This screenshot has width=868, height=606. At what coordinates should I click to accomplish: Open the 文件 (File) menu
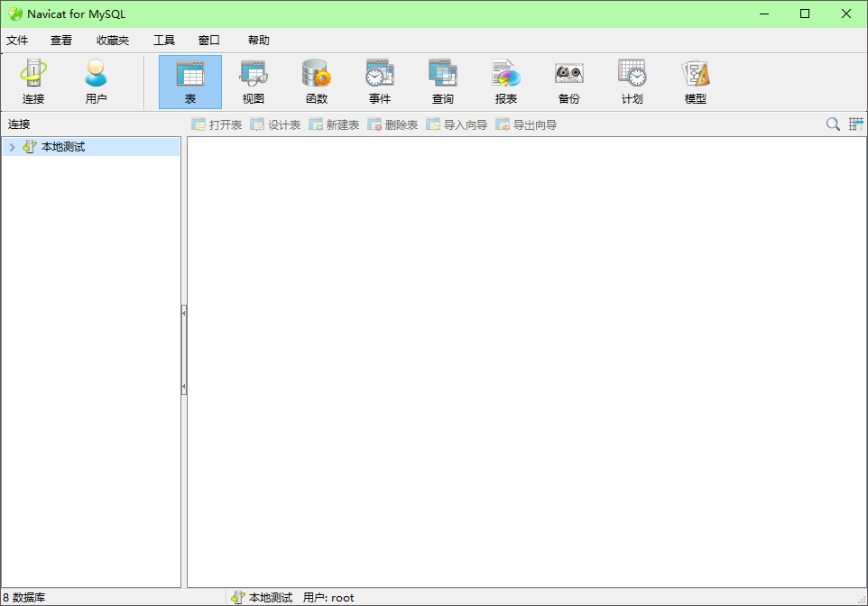tap(17, 41)
